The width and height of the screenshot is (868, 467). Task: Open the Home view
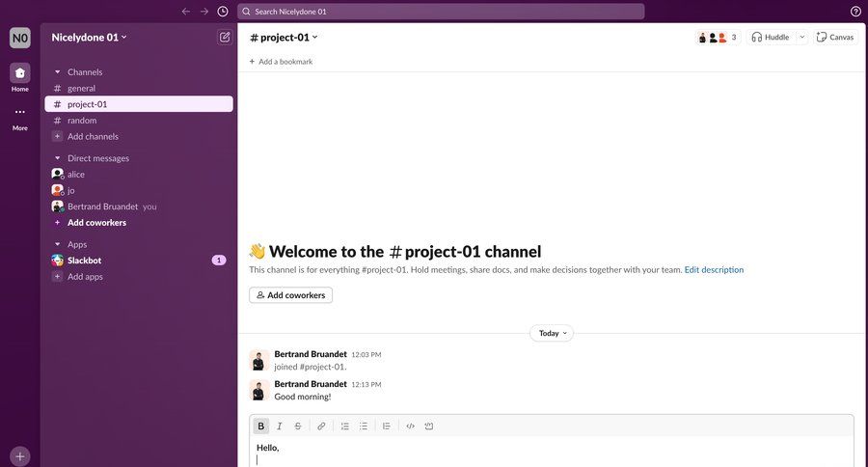[x=20, y=77]
